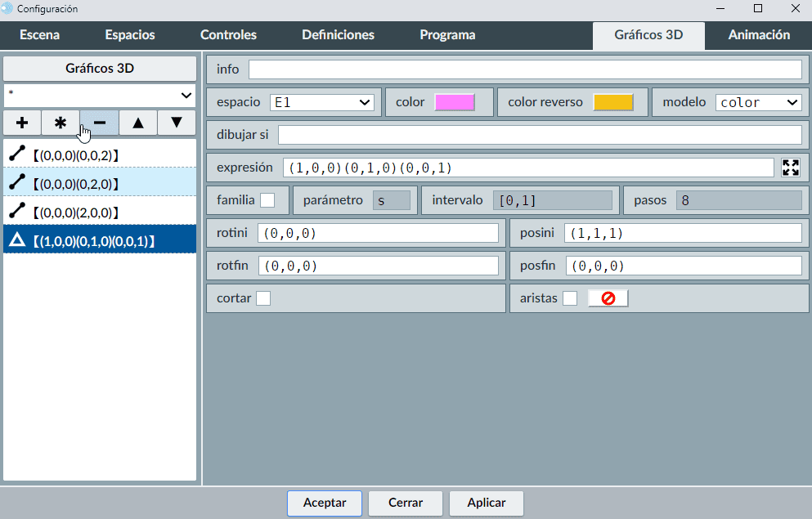The width and height of the screenshot is (812, 519).
Task: Toggle the cortar checkbox
Action: 263,298
